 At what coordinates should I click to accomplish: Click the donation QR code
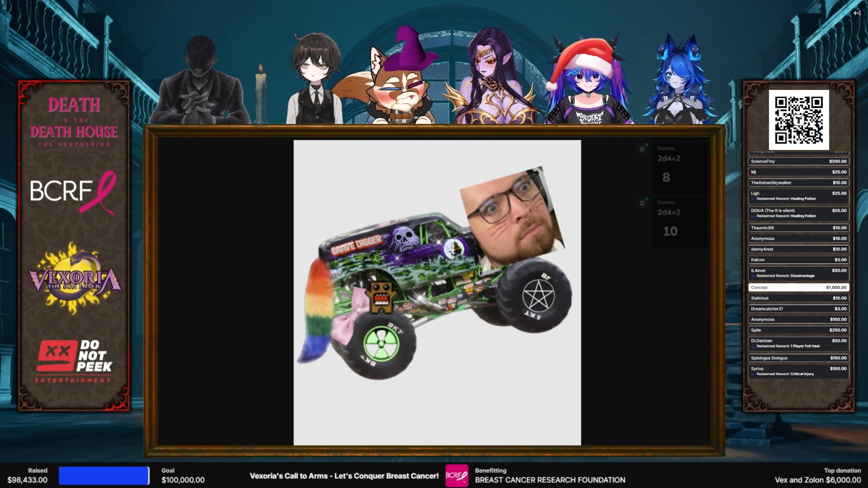798,120
